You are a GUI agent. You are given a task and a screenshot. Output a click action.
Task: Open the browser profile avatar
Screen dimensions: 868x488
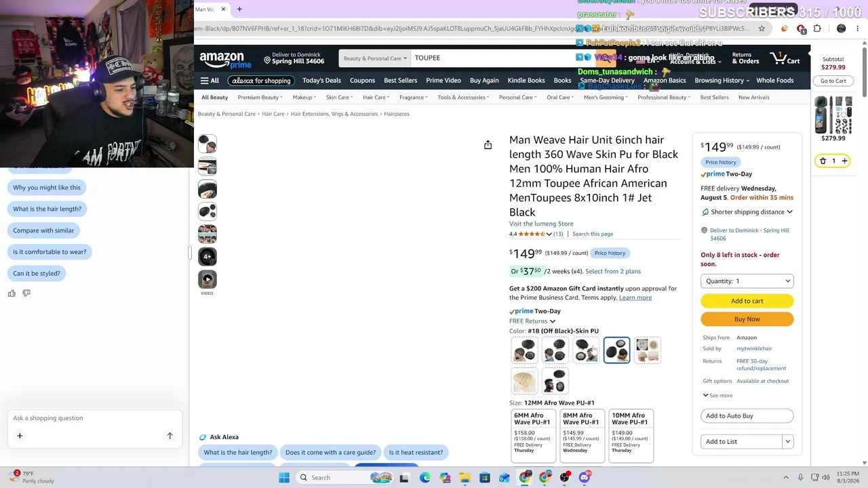[x=842, y=28]
